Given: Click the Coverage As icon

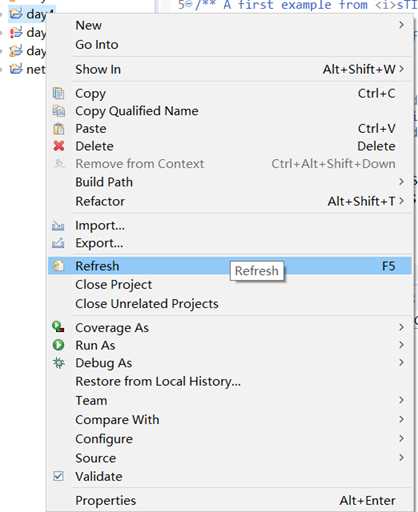Looking at the screenshot, I should pyautogui.click(x=58, y=327).
